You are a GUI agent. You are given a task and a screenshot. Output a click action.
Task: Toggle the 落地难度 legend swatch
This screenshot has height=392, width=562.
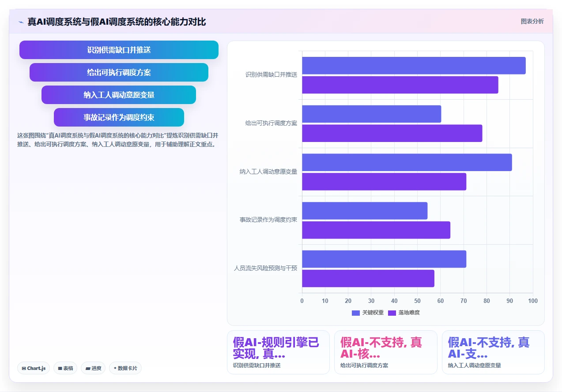pos(392,313)
